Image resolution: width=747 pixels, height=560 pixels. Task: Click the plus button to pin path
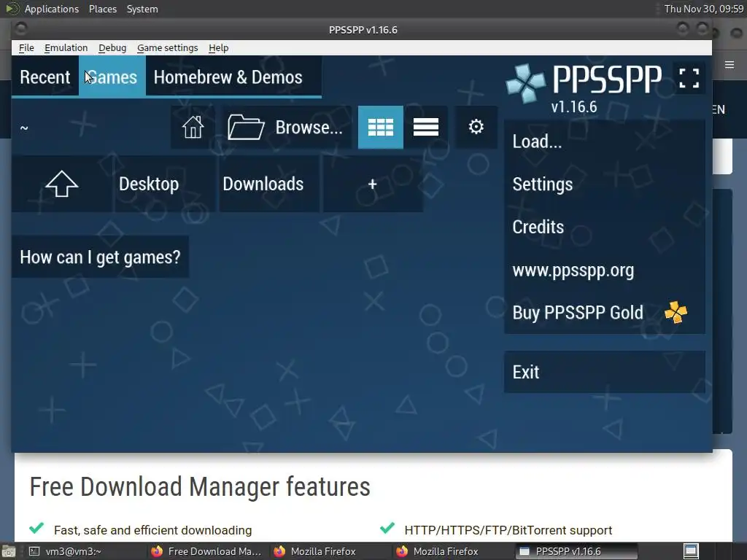(x=373, y=184)
